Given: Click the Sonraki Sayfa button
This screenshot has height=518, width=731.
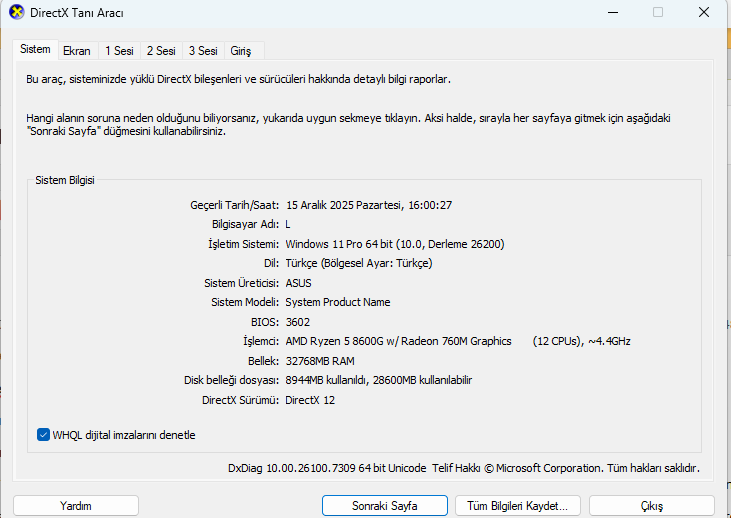Looking at the screenshot, I should pos(384,506).
